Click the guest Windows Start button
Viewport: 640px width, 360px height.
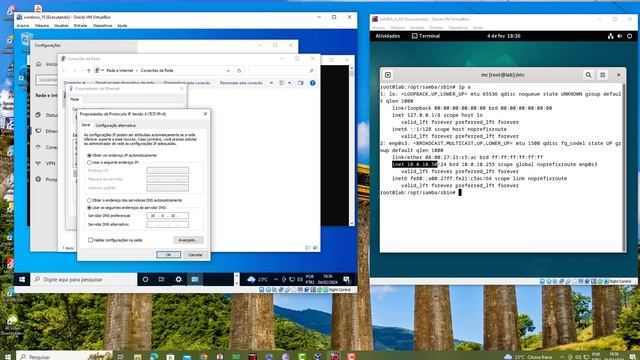[x=22, y=279]
